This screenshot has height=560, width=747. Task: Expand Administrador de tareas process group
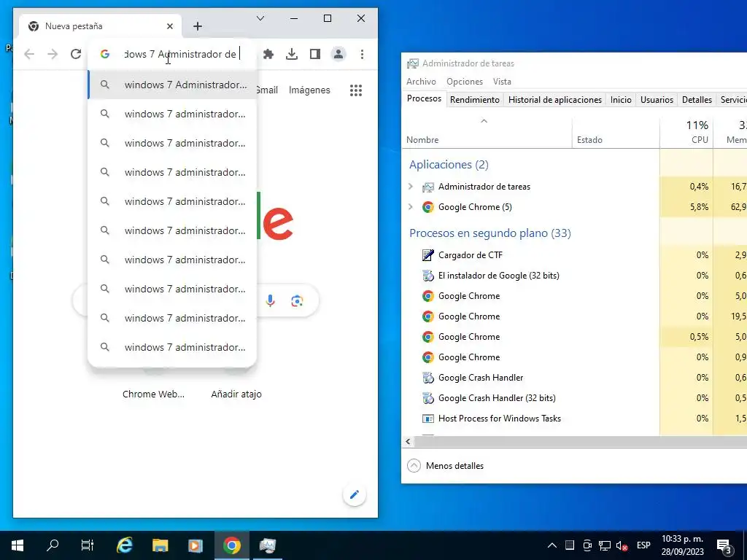tap(411, 186)
